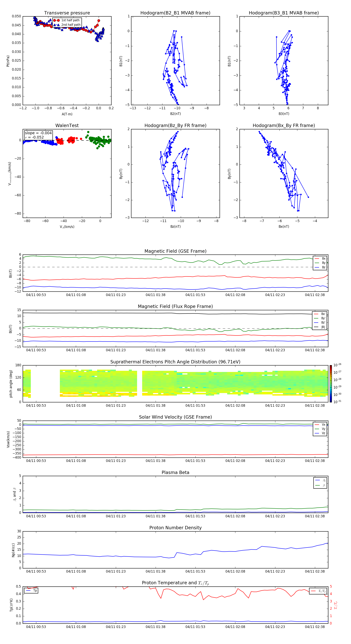
Task: Click the 'Pt(nPa)' y-axis label
Action: tap(8, 61)
